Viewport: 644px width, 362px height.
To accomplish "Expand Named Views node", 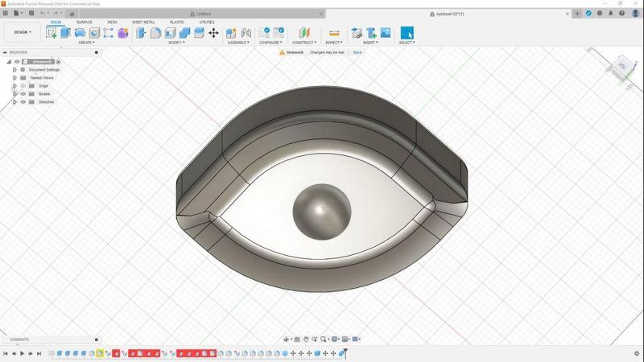I will [14, 77].
